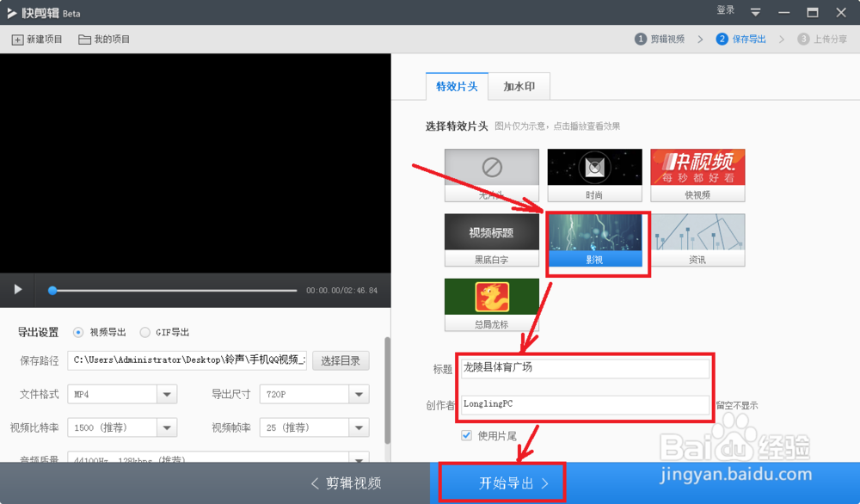Choose the 黑底白字 intro thumbnail
The height and width of the screenshot is (504, 860).
(x=491, y=240)
